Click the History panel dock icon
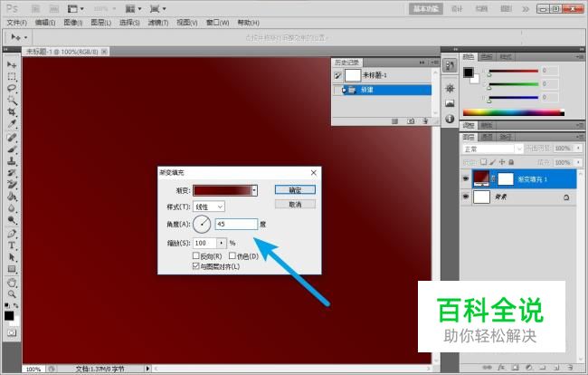 pyautogui.click(x=450, y=66)
